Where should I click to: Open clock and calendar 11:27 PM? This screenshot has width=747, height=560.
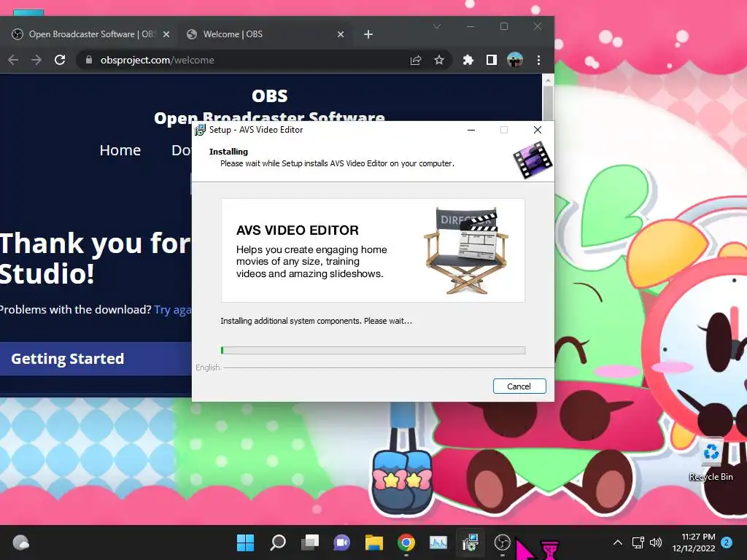(x=694, y=542)
